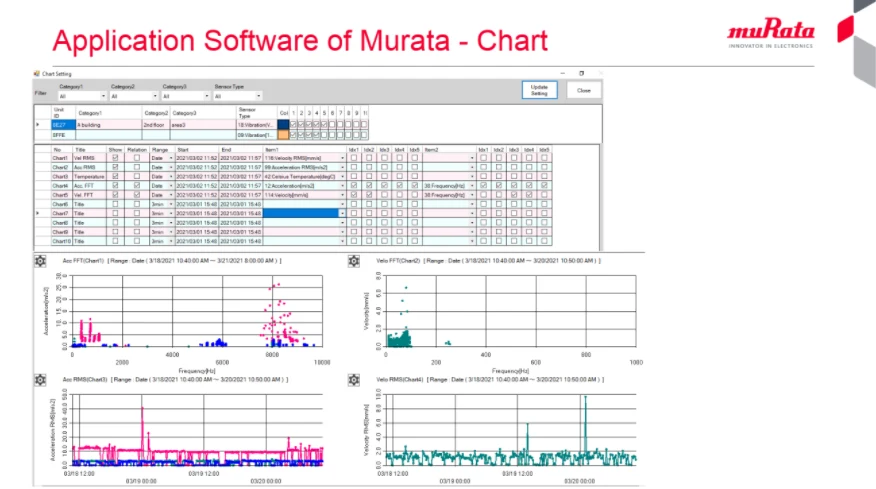Enable the Show checkbox for Chart6
The image size is (876, 489).
point(115,204)
